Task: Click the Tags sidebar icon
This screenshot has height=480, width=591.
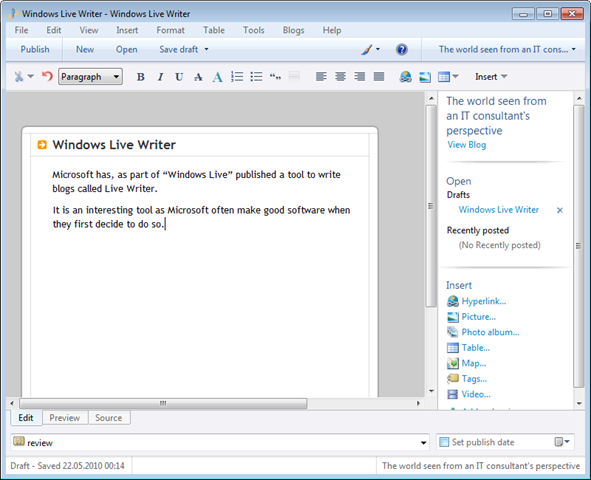Action: 452,378
